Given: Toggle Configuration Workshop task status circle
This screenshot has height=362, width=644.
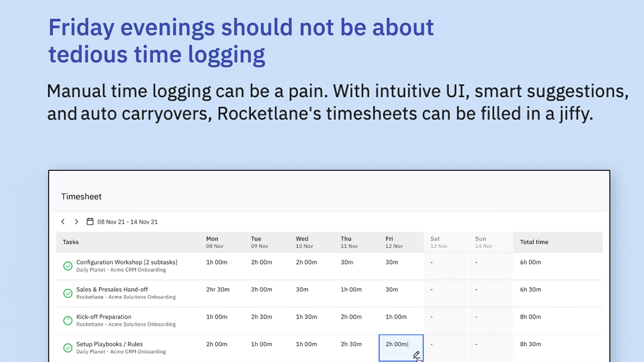Looking at the screenshot, I should tap(68, 266).
